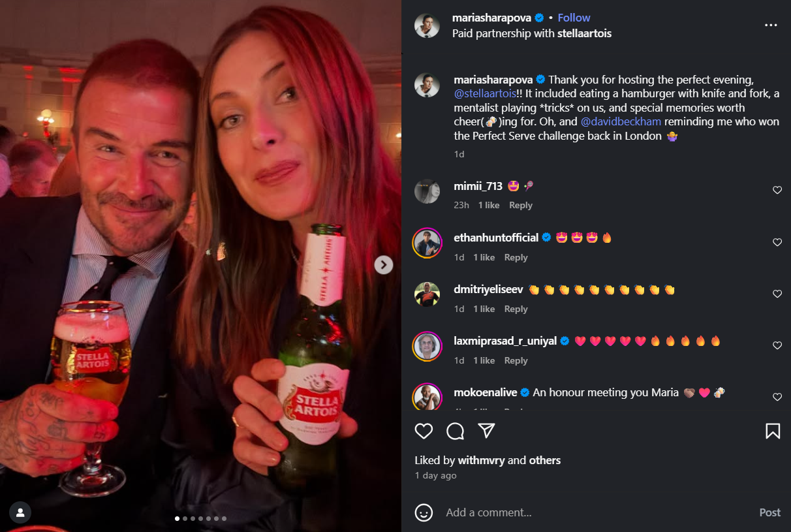Like the post with the heart icon
The width and height of the screenshot is (791, 532).
(424, 431)
